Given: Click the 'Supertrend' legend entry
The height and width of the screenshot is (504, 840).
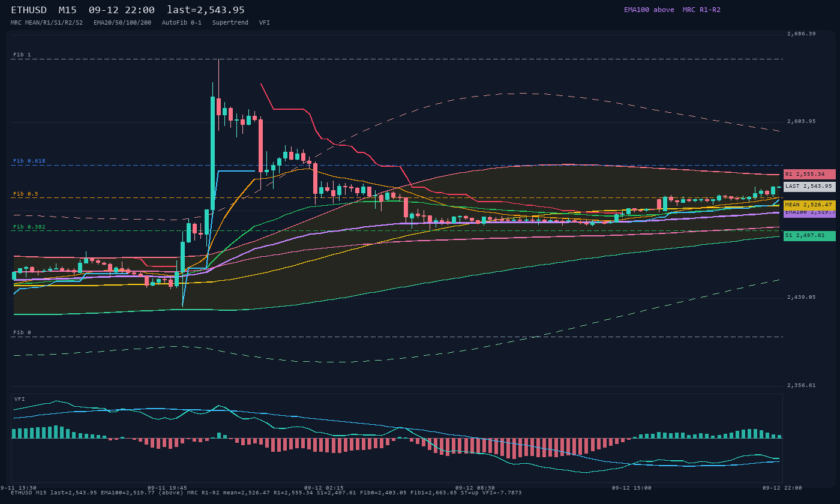Looking at the screenshot, I should pyautogui.click(x=230, y=22).
